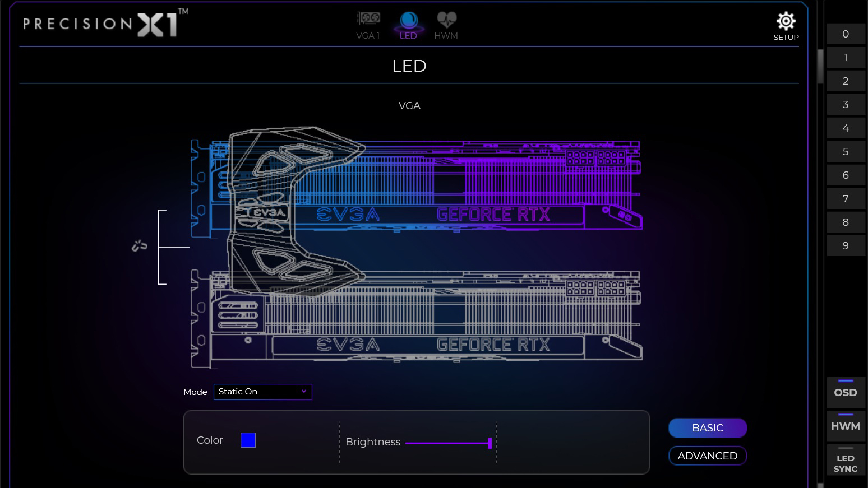This screenshot has height=488, width=868.
Task: Click the card link chain icon
Action: point(139,245)
